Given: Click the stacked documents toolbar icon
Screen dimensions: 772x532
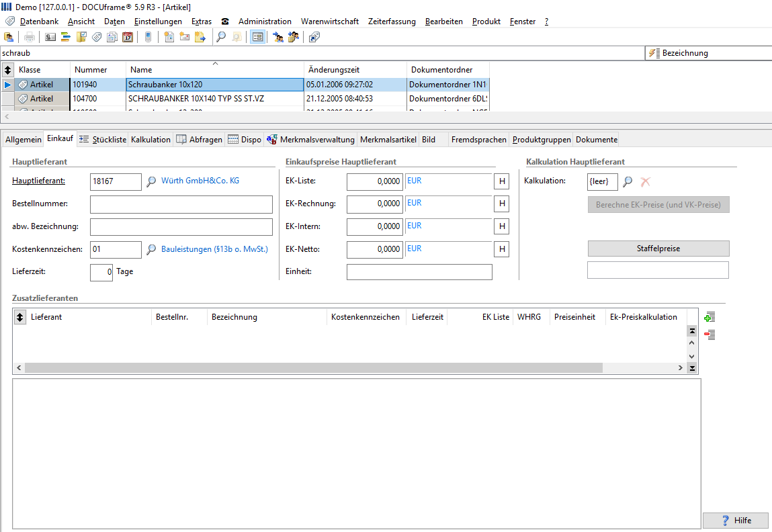Looking at the screenshot, I should tap(112, 37).
